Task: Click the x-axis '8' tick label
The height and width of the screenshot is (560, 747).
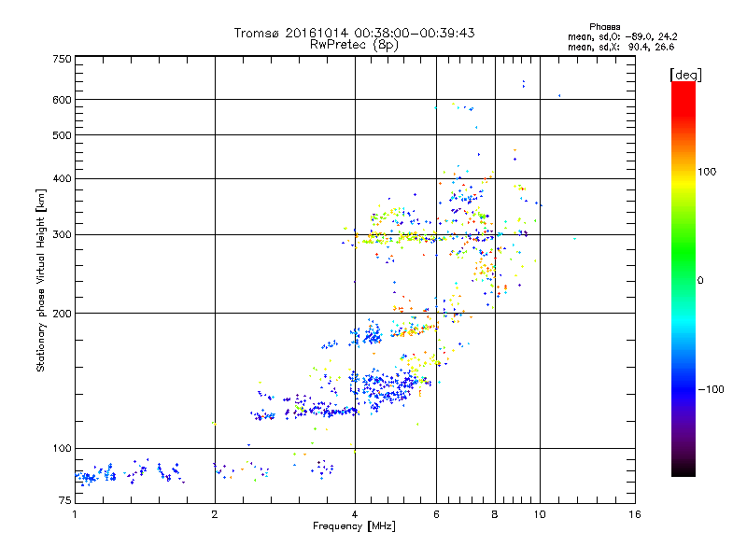Action: point(495,514)
